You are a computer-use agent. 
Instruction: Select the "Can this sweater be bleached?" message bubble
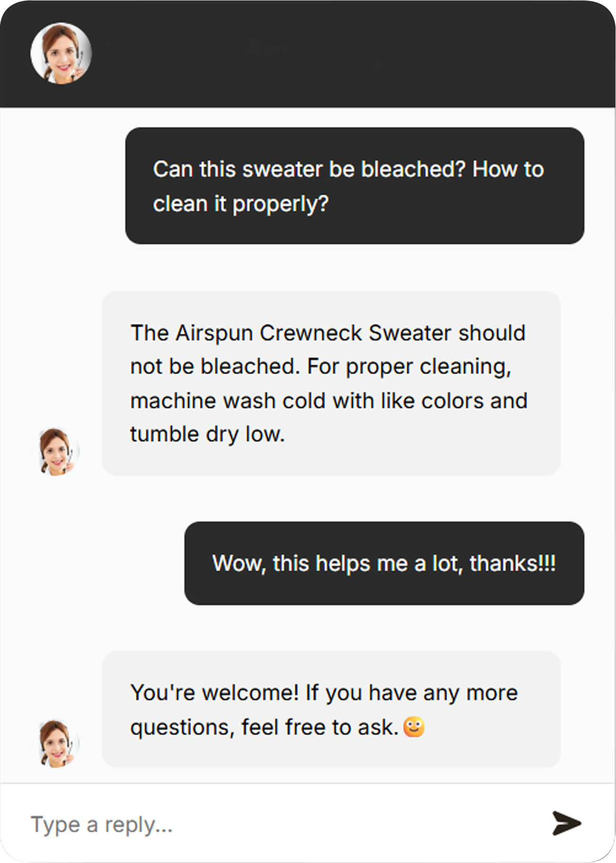pos(354,186)
